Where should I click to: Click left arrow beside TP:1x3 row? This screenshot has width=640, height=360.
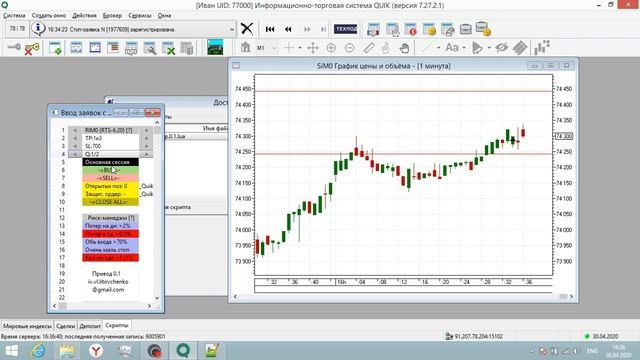[x=75, y=138]
